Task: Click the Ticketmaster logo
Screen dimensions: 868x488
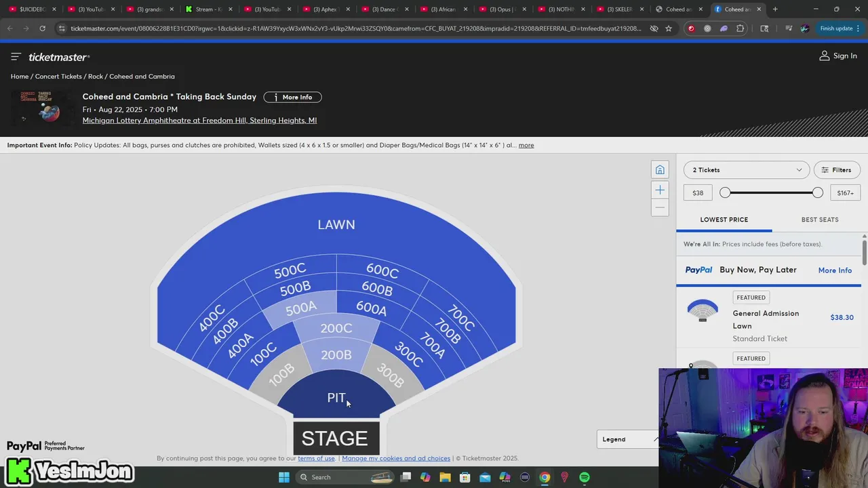Action: click(59, 57)
